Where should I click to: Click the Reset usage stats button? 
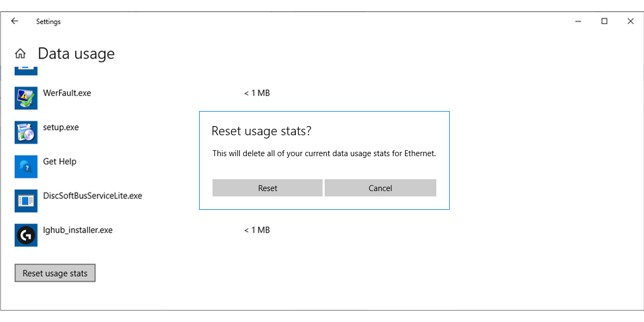55,273
